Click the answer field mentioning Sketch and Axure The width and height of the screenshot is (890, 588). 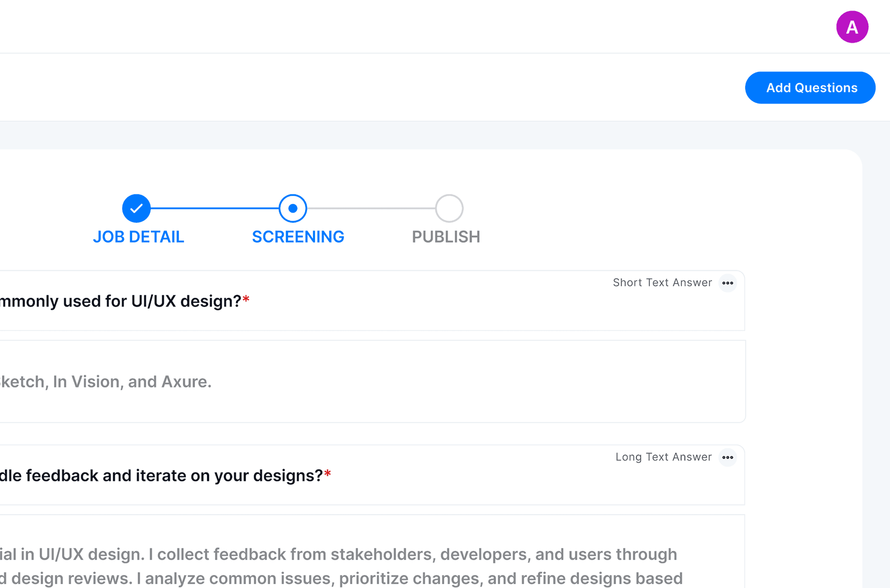[x=372, y=381]
